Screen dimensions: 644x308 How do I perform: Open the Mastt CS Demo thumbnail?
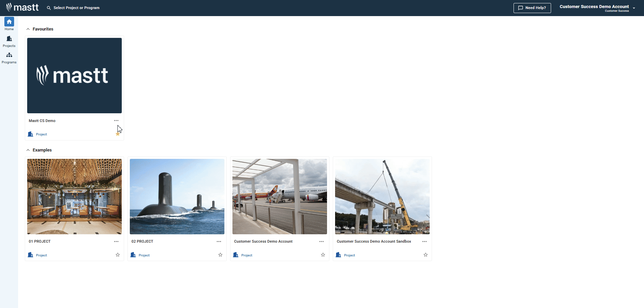click(x=74, y=75)
